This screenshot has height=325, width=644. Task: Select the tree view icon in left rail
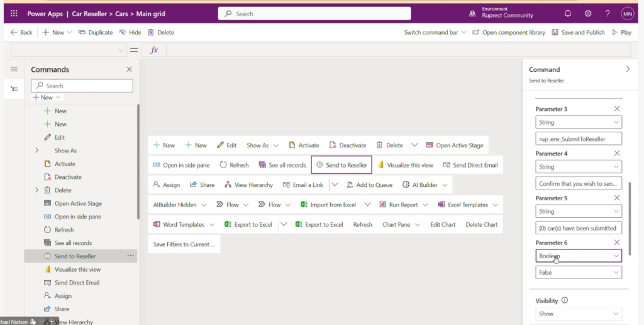click(x=14, y=89)
